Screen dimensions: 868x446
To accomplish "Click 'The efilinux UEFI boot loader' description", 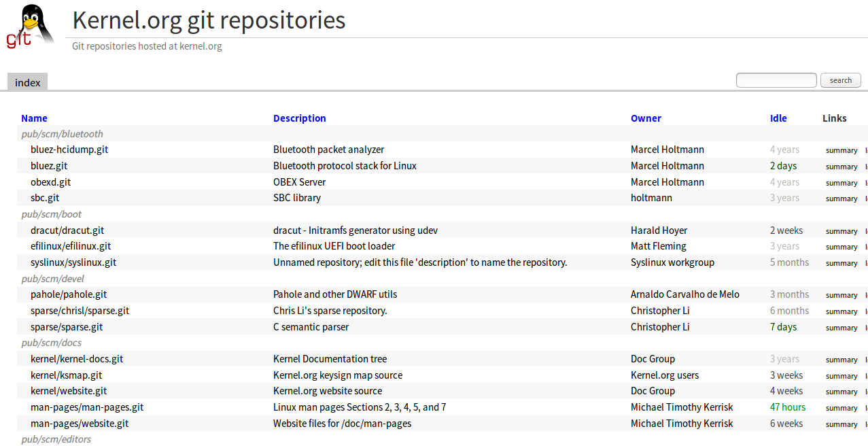I will click(x=334, y=246).
